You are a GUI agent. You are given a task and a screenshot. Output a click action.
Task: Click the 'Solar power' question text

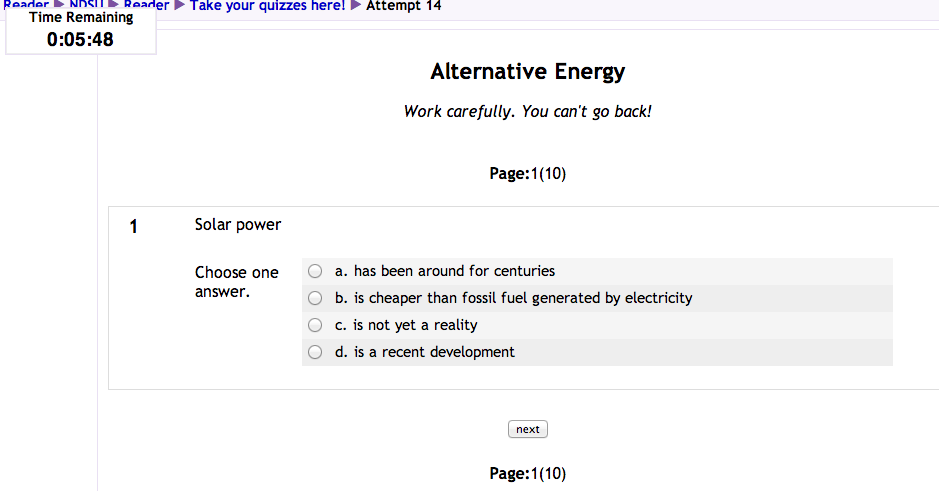point(238,225)
